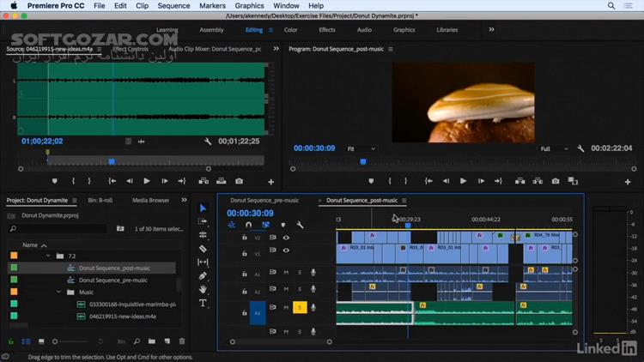
Task: Switch Project panel to list view
Action: pos(26,341)
